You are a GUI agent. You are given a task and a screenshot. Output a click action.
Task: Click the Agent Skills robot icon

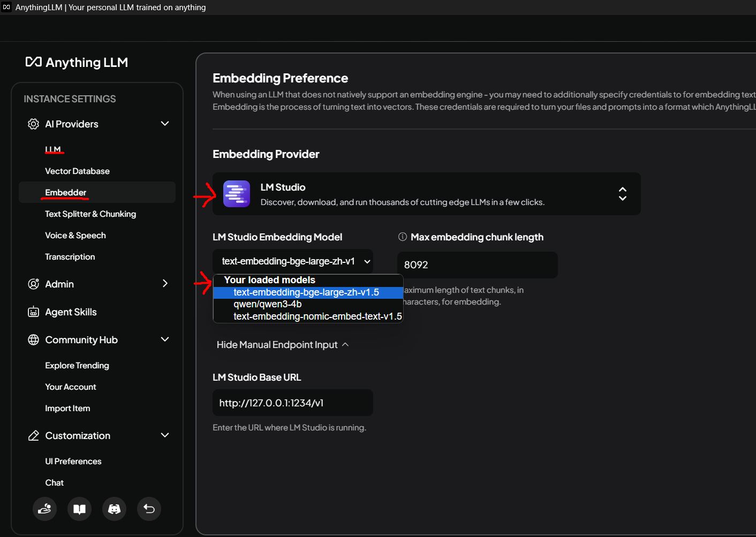click(x=33, y=312)
